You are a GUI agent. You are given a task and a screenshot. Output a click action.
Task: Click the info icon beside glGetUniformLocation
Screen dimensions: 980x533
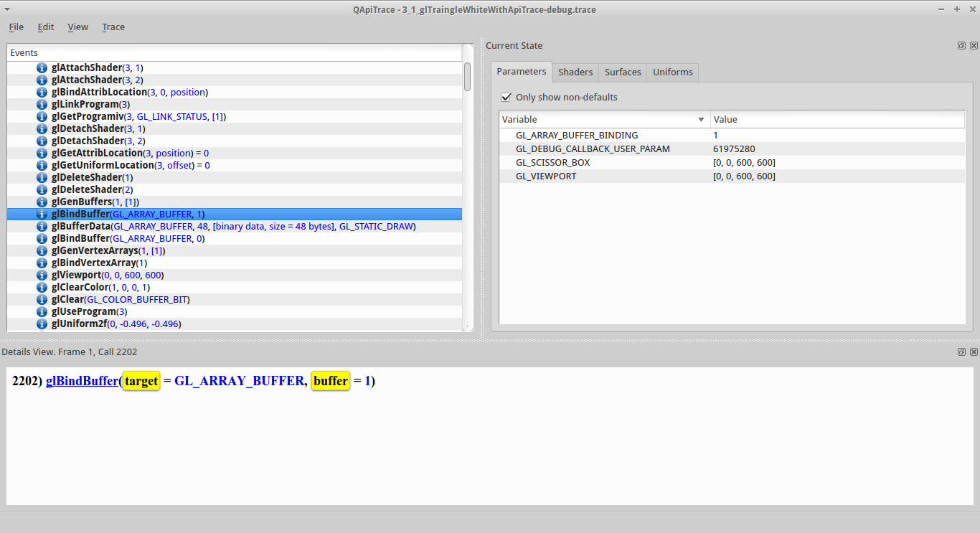coord(42,165)
